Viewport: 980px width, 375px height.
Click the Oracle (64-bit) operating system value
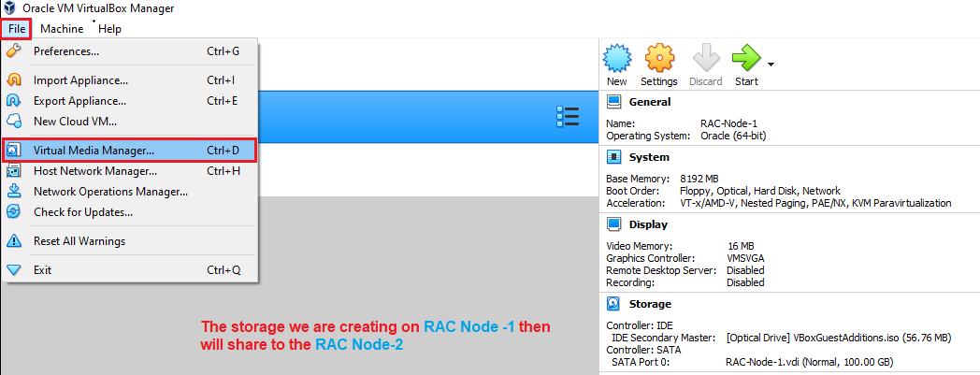click(733, 135)
